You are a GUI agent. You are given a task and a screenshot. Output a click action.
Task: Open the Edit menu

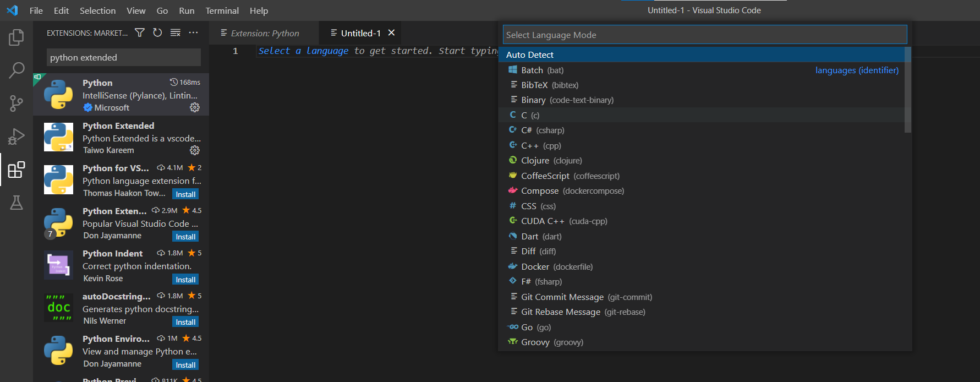[61, 10]
